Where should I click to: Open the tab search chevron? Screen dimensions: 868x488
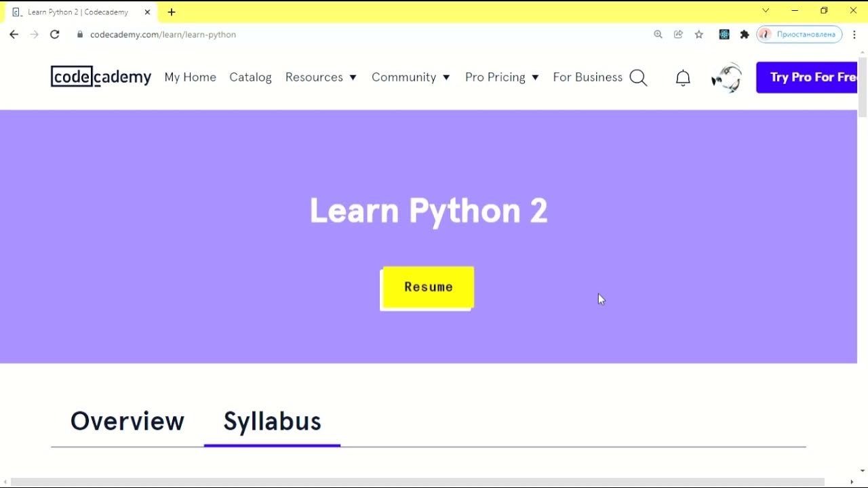[x=766, y=10]
